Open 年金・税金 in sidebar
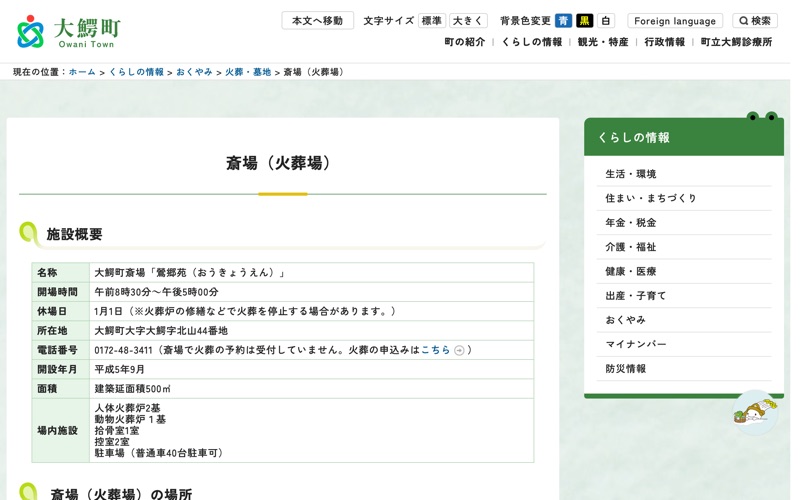Screen dimensions: 800x500 click(684, 223)
